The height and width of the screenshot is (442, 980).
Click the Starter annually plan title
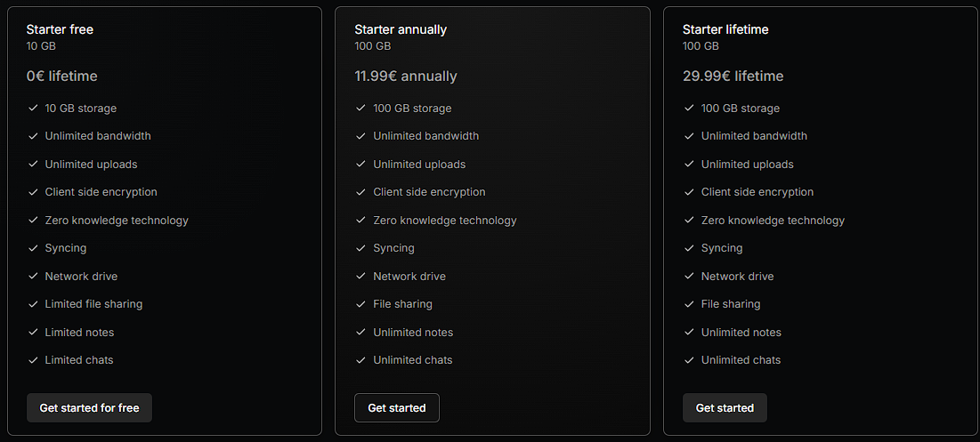(401, 29)
